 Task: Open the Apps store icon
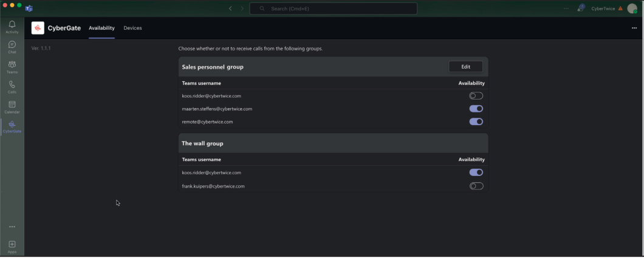tap(12, 246)
